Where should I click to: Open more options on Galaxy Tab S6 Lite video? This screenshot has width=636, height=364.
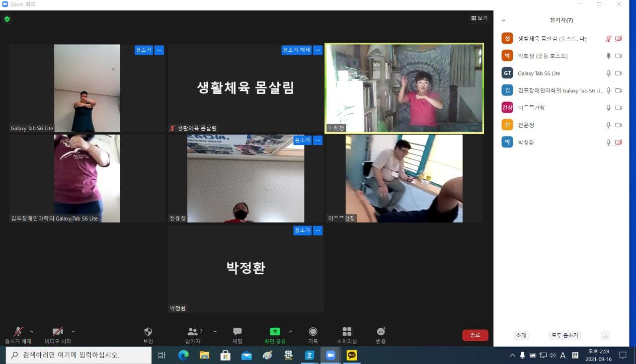point(159,50)
